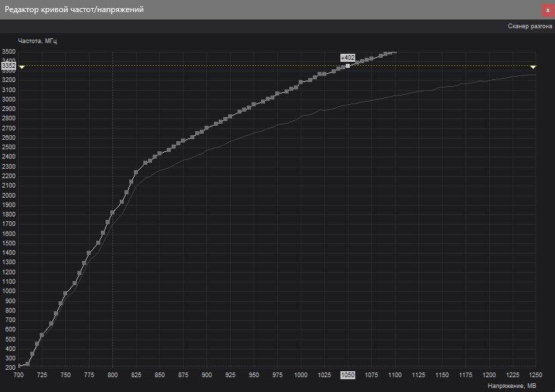The image size is (555, 392).
Task: Click the 200 frequency axis label
Action: pyautogui.click(x=10, y=368)
